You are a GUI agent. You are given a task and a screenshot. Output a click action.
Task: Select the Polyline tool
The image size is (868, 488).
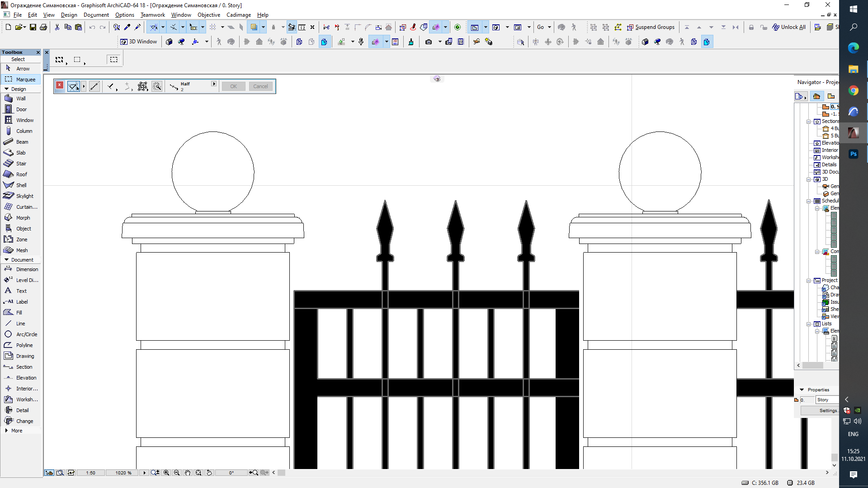pyautogui.click(x=21, y=345)
